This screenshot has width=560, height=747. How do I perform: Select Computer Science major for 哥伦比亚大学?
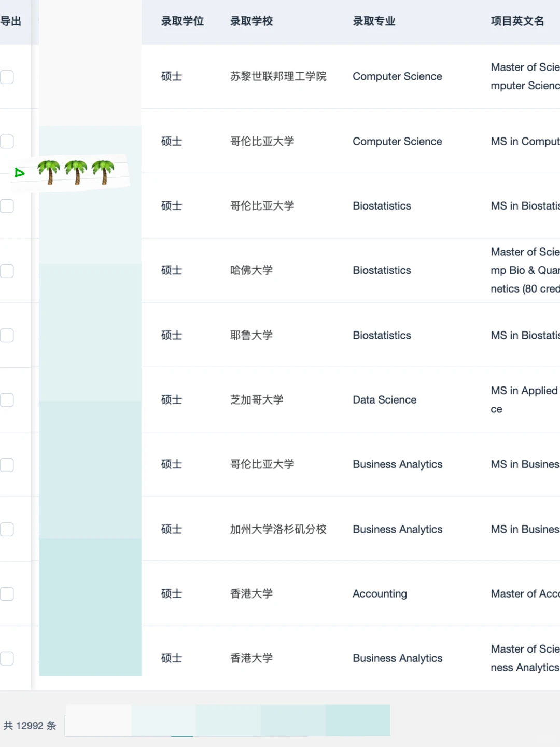point(397,141)
